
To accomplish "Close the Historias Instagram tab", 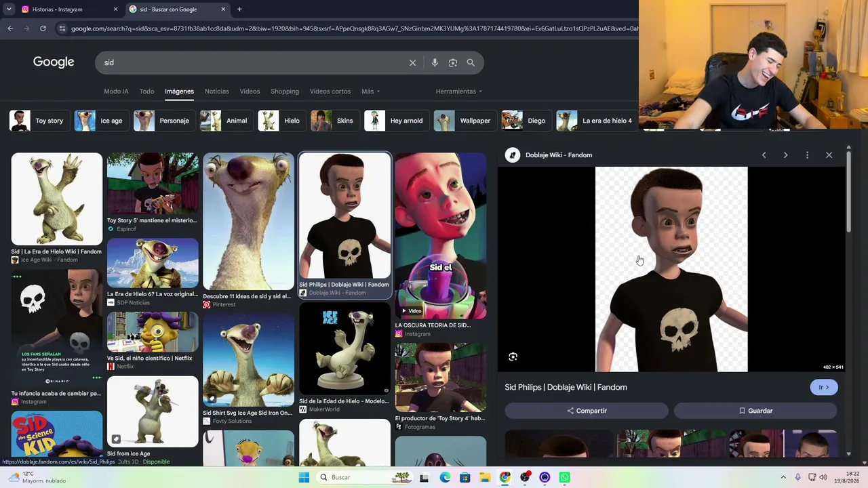I will point(115,9).
